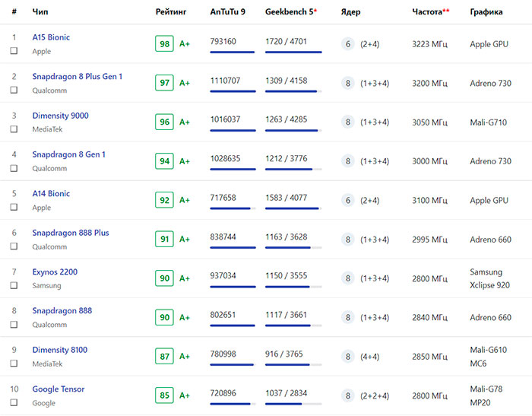Check the box for Snapdragon 8 Gen 1

[x=14, y=168]
